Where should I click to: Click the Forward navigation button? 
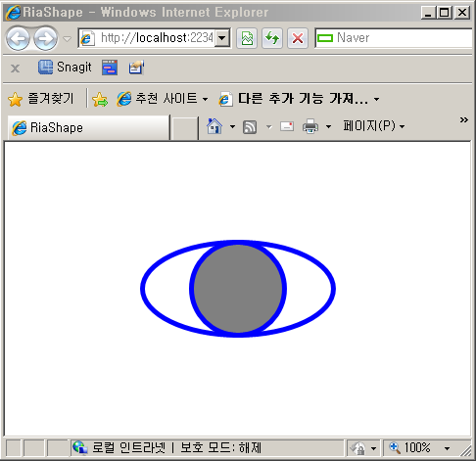[x=45, y=39]
